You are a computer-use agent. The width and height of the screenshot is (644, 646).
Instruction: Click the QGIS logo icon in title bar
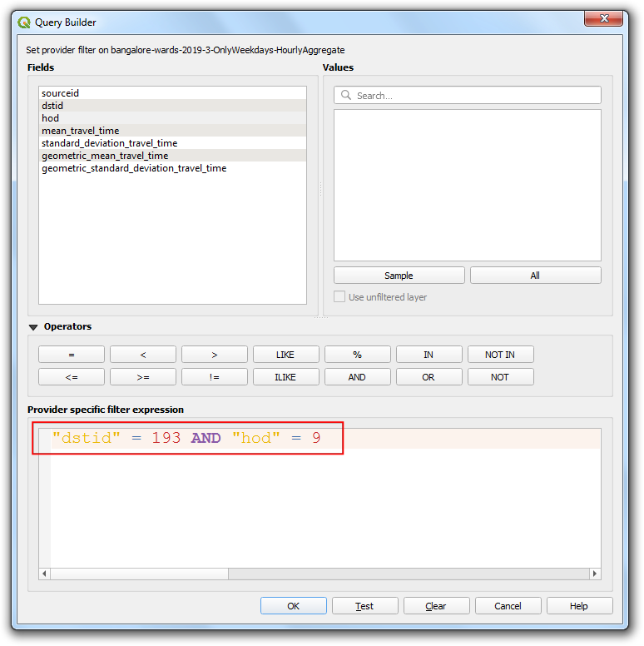(x=23, y=22)
